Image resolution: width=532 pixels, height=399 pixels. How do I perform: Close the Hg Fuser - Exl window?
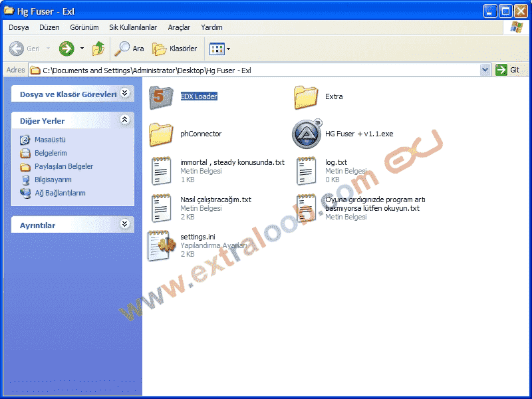(521, 11)
